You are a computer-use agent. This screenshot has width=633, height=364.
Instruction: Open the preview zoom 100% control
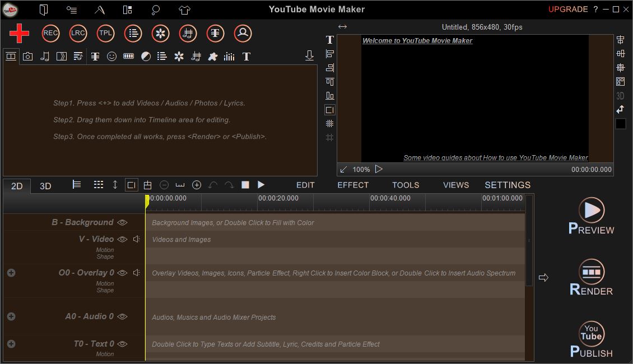click(361, 170)
